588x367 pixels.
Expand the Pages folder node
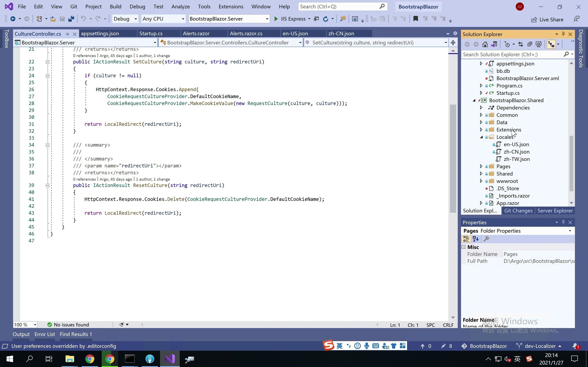[x=481, y=166]
